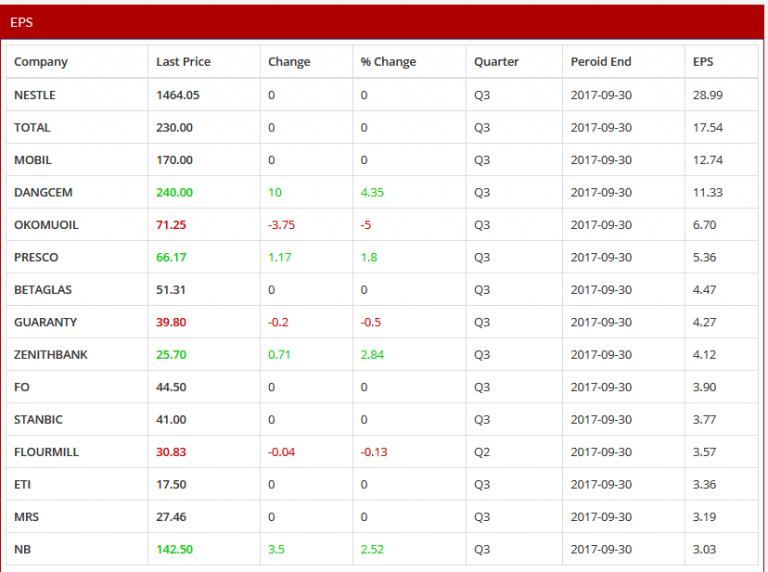The image size is (768, 572).
Task: Click NESTLE last price 1464.05
Action: 178,95
